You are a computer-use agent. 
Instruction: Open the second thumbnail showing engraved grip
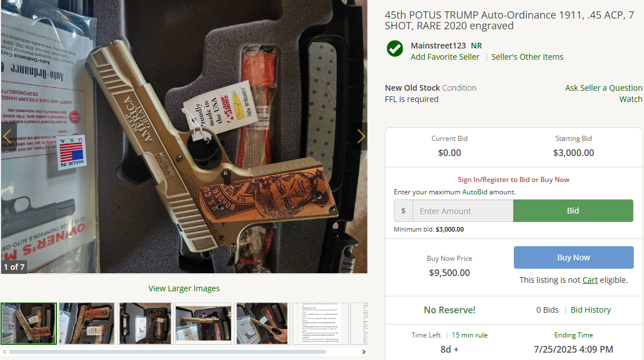point(87,323)
